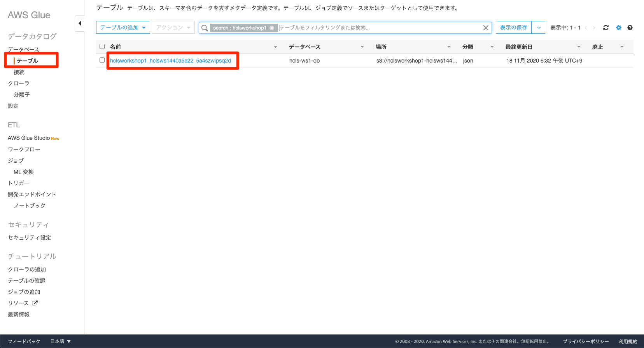Expand the 表示の保存 dropdown arrow
The image size is (644, 348).
coord(538,28)
